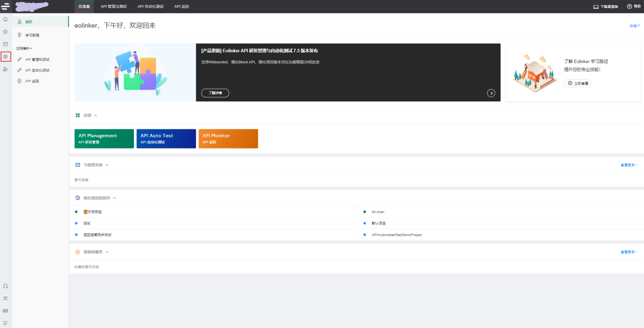Select 我的 in the side menu
Screen dimensions: 644x328
[x=41, y=22]
